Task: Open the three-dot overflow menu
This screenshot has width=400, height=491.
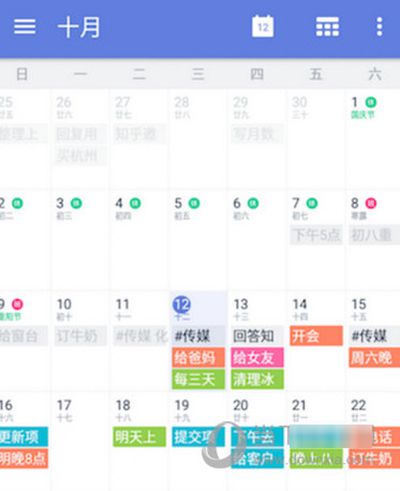Action: point(379,27)
